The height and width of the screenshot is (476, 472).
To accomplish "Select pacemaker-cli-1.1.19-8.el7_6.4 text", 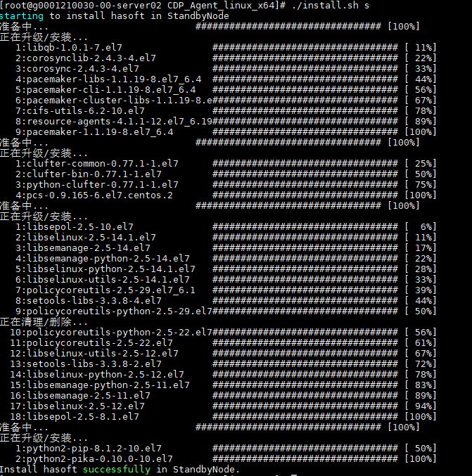I will point(111,90).
